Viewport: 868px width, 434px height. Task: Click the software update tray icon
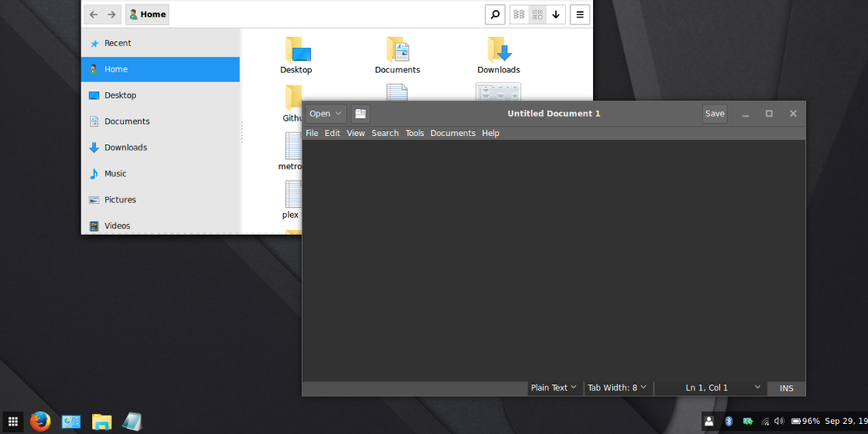748,421
